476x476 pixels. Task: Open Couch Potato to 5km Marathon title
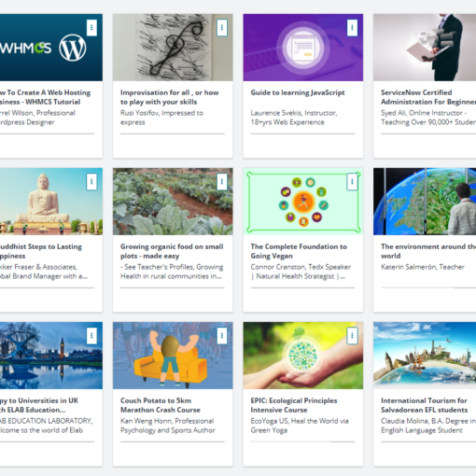click(161, 405)
